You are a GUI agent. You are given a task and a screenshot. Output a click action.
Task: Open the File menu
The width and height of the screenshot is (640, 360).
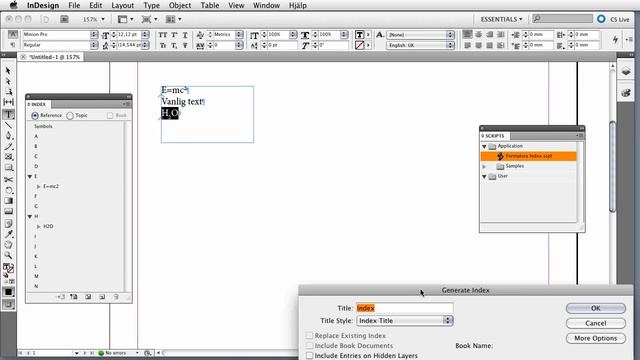74,5
